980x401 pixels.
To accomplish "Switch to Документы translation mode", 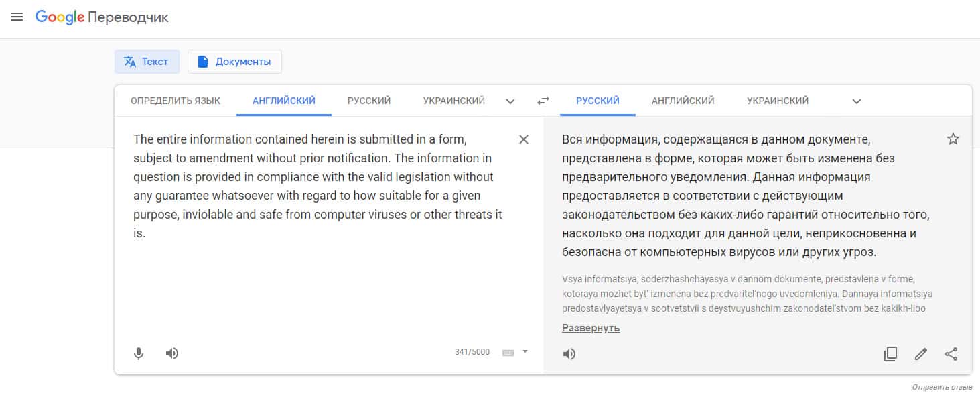I will pos(234,62).
